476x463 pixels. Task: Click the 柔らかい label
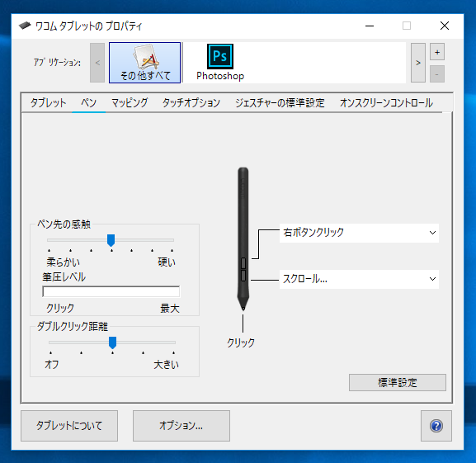[x=63, y=262]
